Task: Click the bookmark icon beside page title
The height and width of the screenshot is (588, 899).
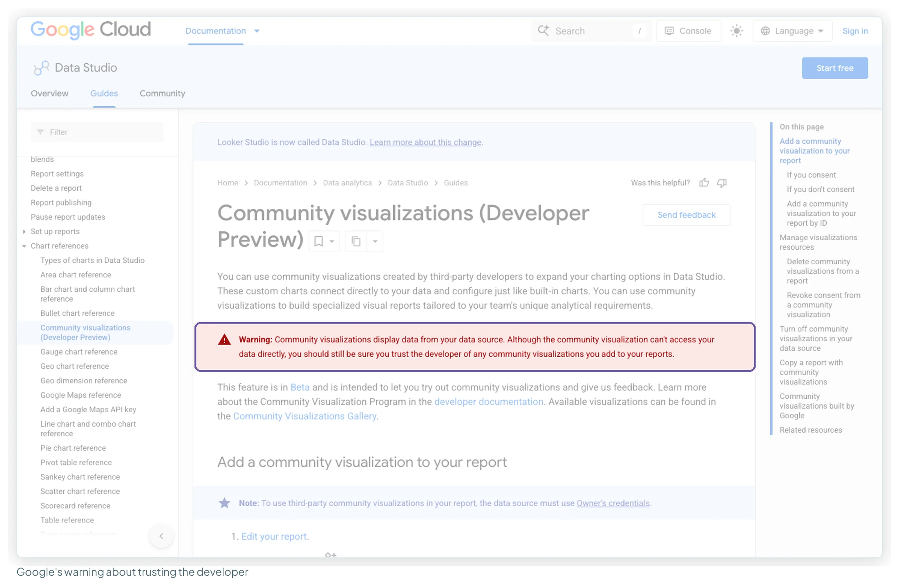Action: coord(319,241)
